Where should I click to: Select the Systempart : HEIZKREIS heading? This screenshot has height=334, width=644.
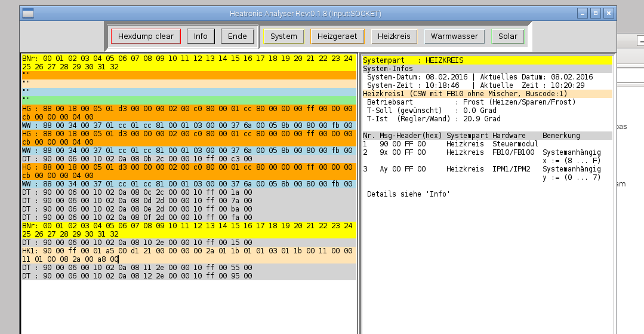(488, 60)
